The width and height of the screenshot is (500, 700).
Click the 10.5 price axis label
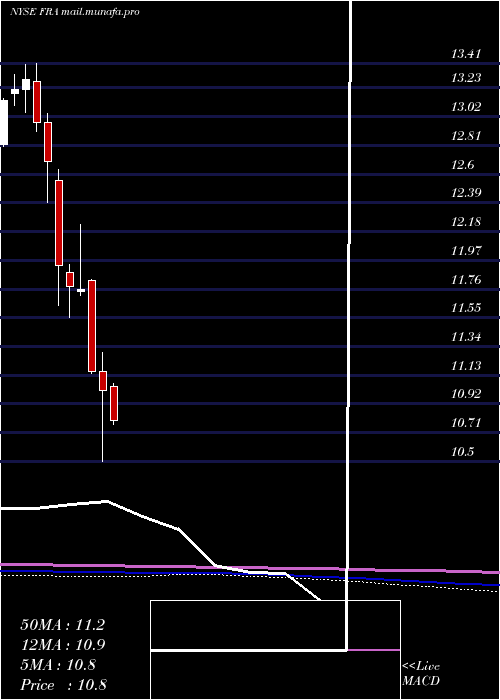pyautogui.click(x=462, y=452)
